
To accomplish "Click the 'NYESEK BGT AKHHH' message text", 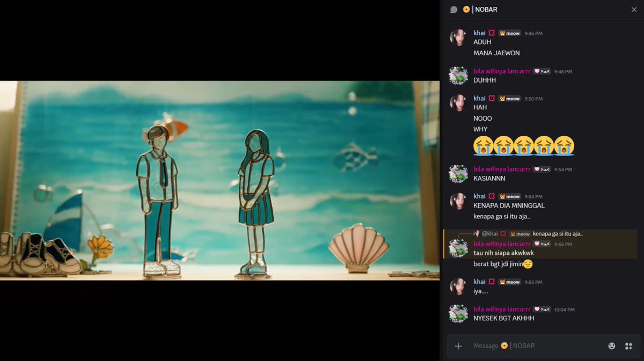I will [503, 319].
